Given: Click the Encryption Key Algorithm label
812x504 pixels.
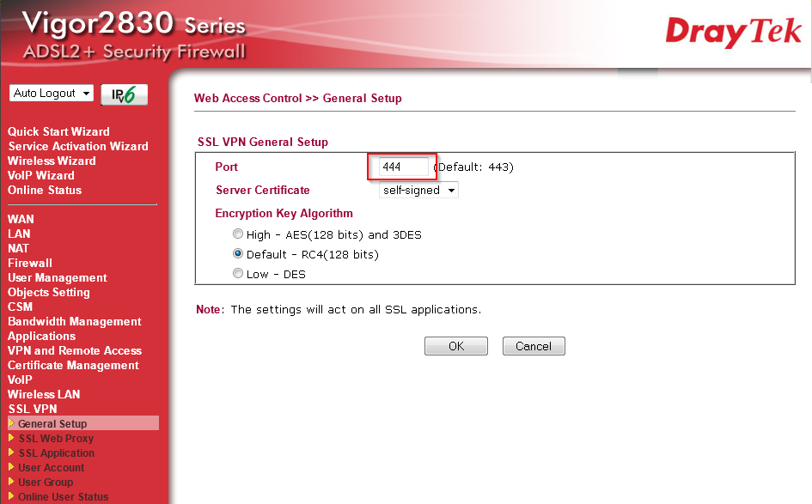Looking at the screenshot, I should click(284, 213).
